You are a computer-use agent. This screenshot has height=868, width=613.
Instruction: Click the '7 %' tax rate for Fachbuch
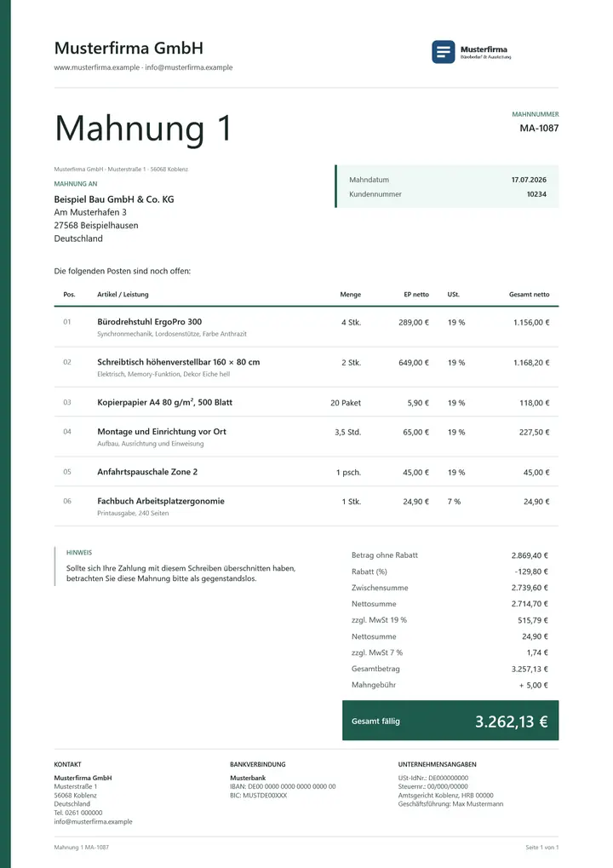[x=454, y=502]
